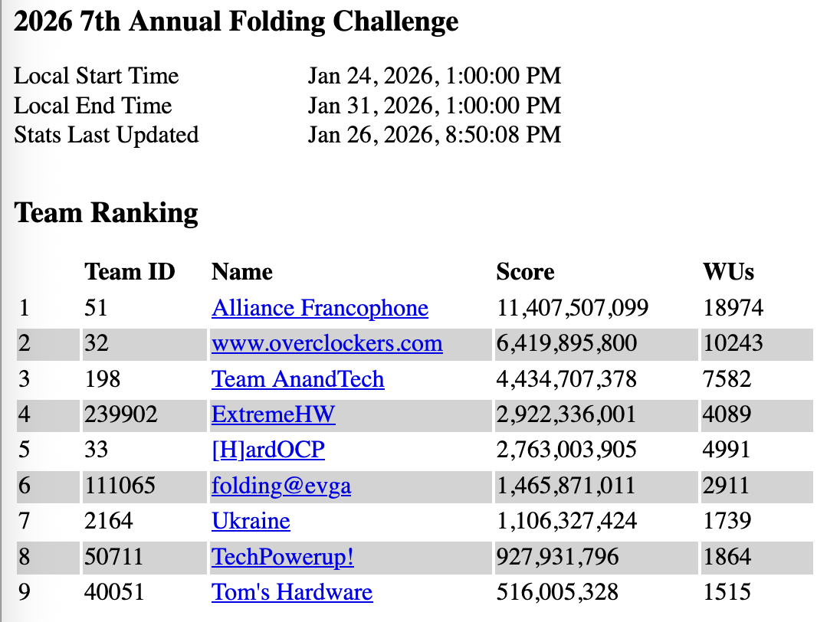Viewport: 840px width, 622px height.
Task: Click the WUs column header
Action: point(728,272)
